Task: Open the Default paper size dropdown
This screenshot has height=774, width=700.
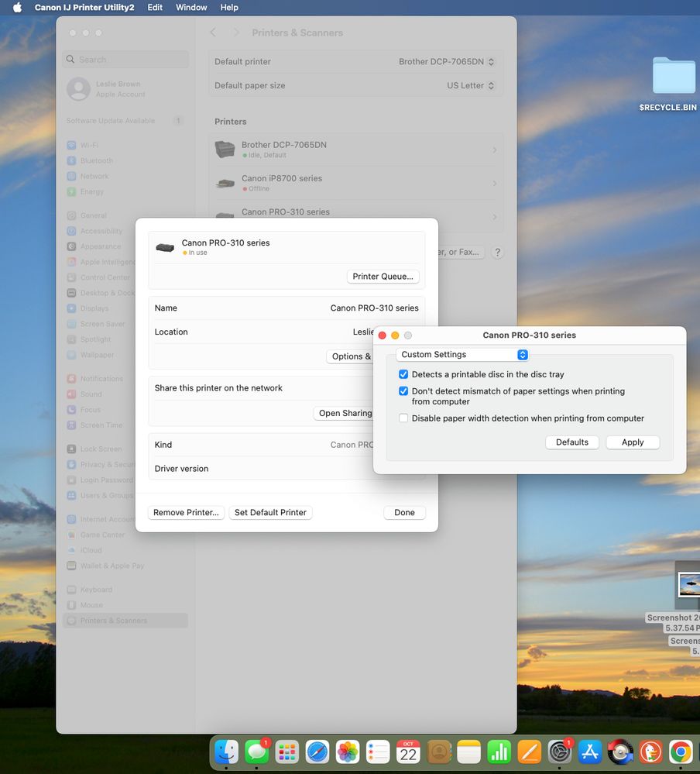Action: coord(471,86)
